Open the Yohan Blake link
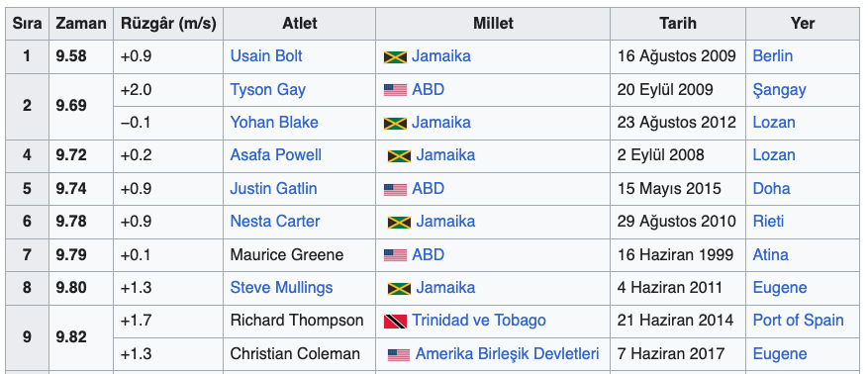This screenshot has height=374, width=868. [x=274, y=123]
